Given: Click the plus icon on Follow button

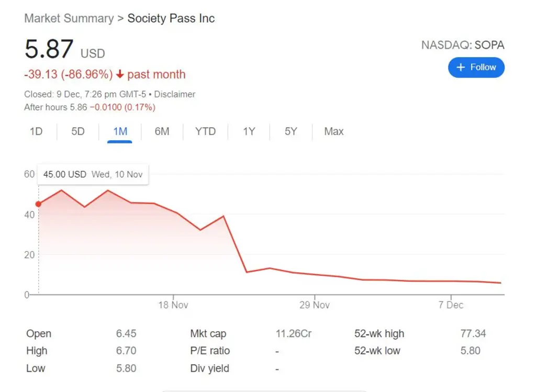Looking at the screenshot, I should tap(461, 68).
